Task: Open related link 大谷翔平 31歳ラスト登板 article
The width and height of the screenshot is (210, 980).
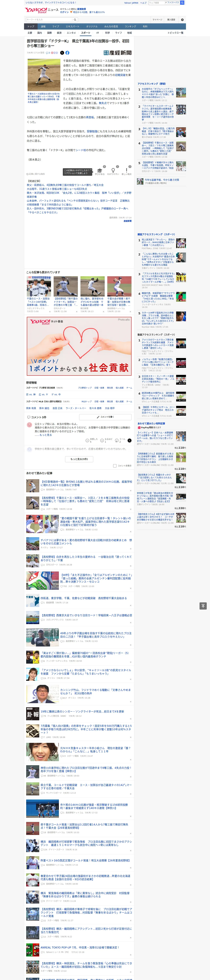Action: [57, 189]
